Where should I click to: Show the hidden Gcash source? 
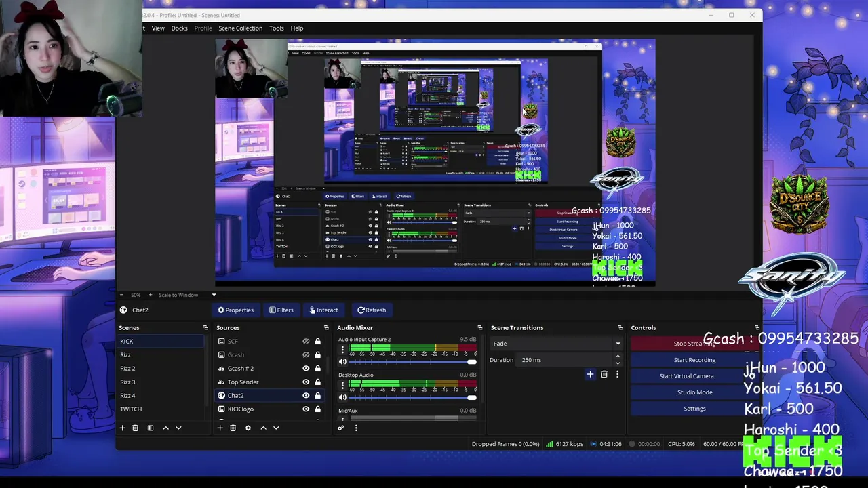coord(306,355)
